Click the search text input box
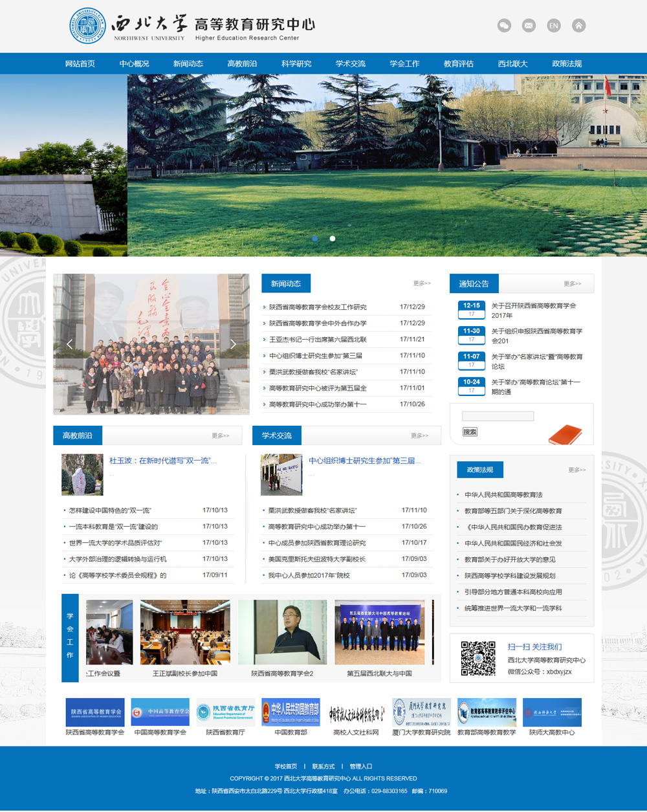Viewport: 647px width, 812px height. pos(498,416)
